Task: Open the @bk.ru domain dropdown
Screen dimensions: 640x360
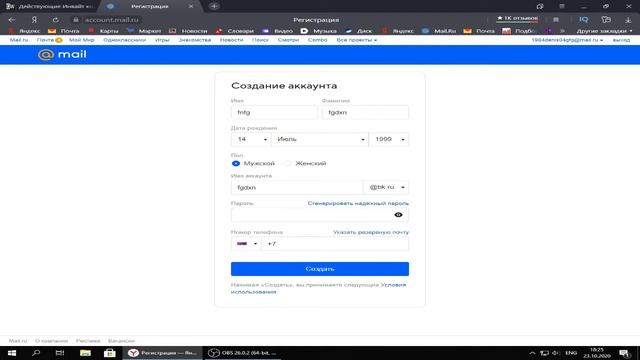Action: [x=386, y=187]
